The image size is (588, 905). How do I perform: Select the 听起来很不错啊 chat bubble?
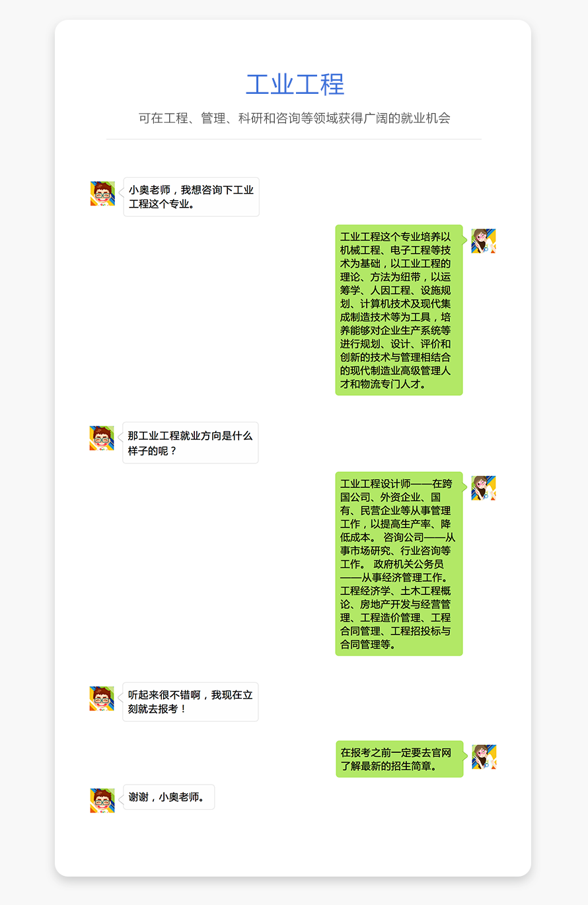point(190,702)
